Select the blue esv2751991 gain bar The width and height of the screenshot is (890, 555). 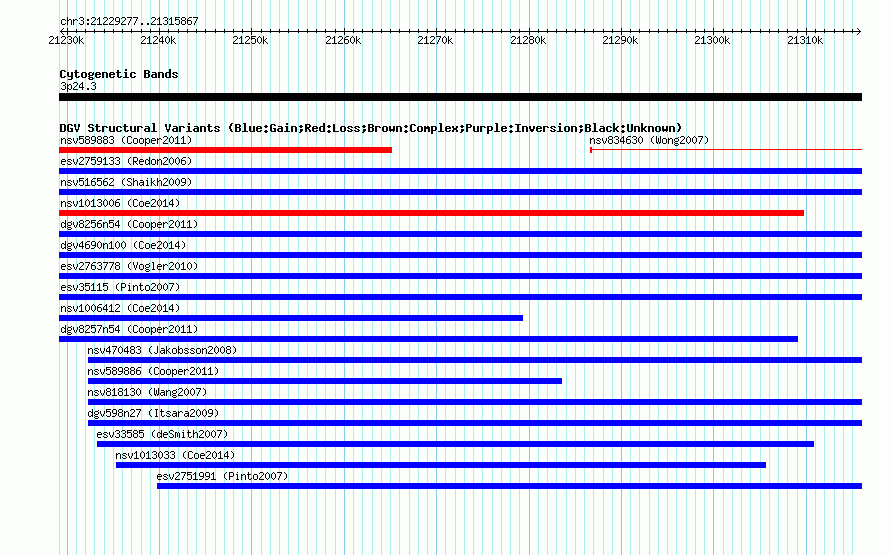(510, 486)
